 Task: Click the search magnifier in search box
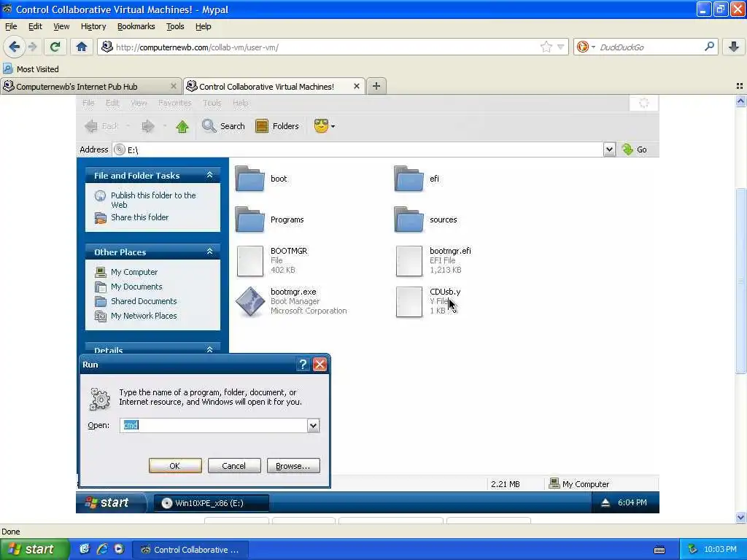click(x=709, y=47)
